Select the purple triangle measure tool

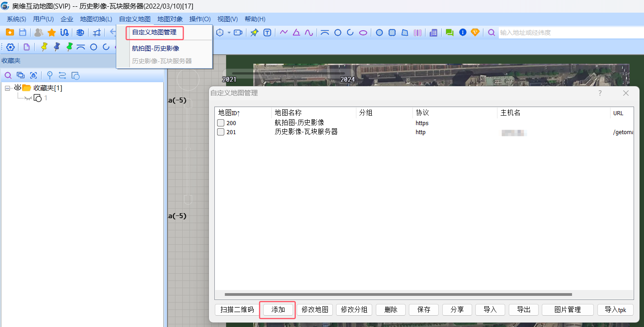[296, 33]
